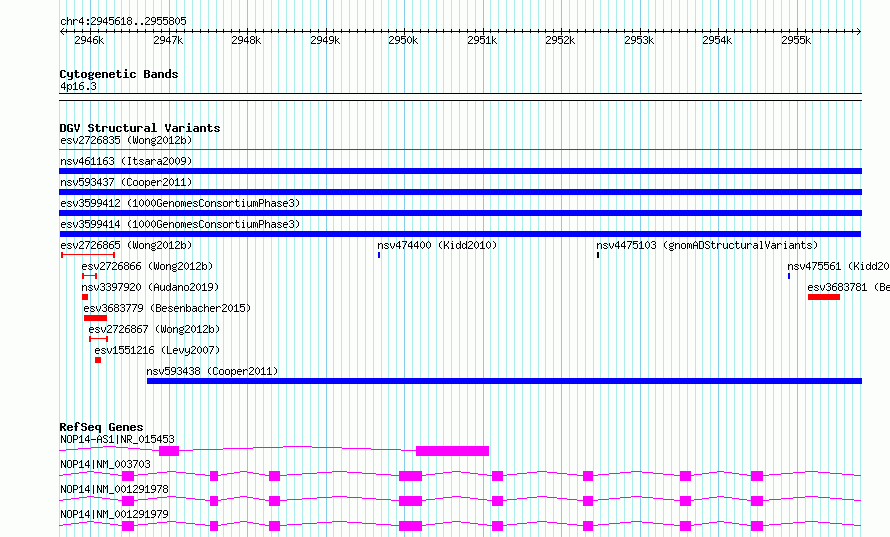Image resolution: width=890 pixels, height=537 pixels.
Task: Open the esv3599412 variant bar
Action: click(x=460, y=213)
